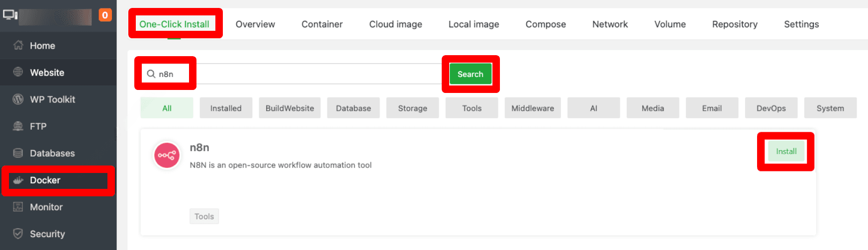Filter by AI category
The height and width of the screenshot is (250, 868).
click(x=593, y=108)
